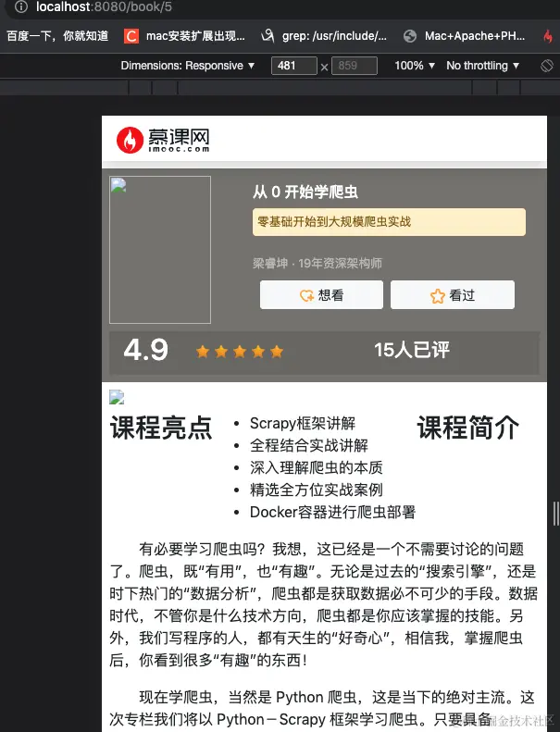Expand the 100% zoom dropdown
Image resolution: width=560 pixels, height=732 pixels.
pyautogui.click(x=415, y=66)
